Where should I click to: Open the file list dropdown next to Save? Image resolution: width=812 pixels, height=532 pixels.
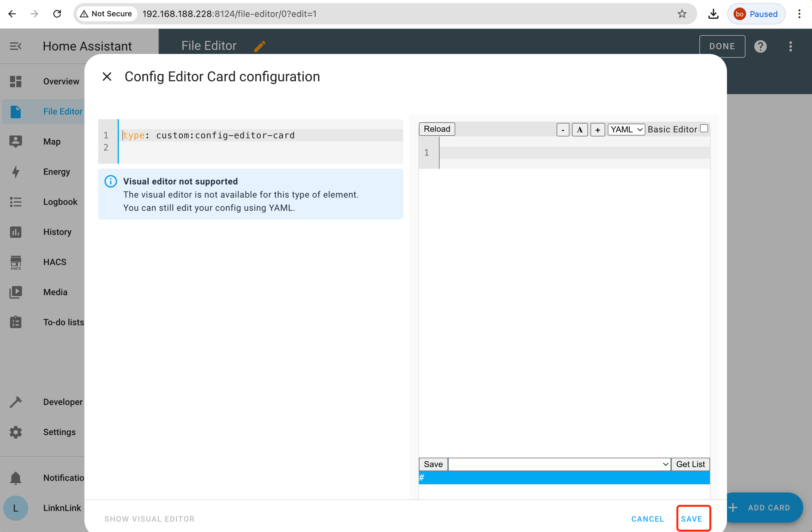tap(559, 464)
